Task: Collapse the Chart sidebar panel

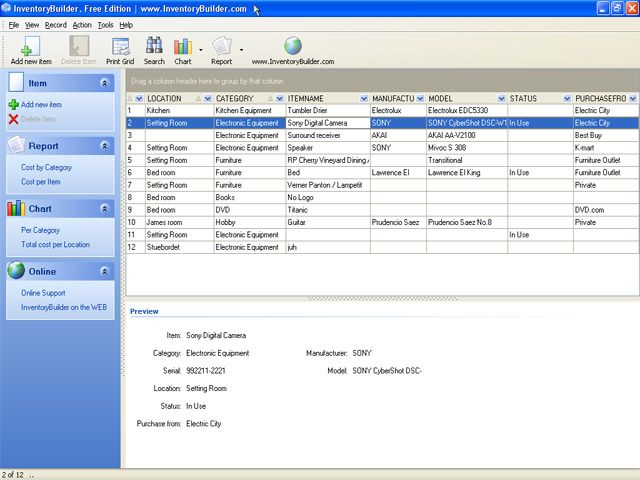Action: 104,209
